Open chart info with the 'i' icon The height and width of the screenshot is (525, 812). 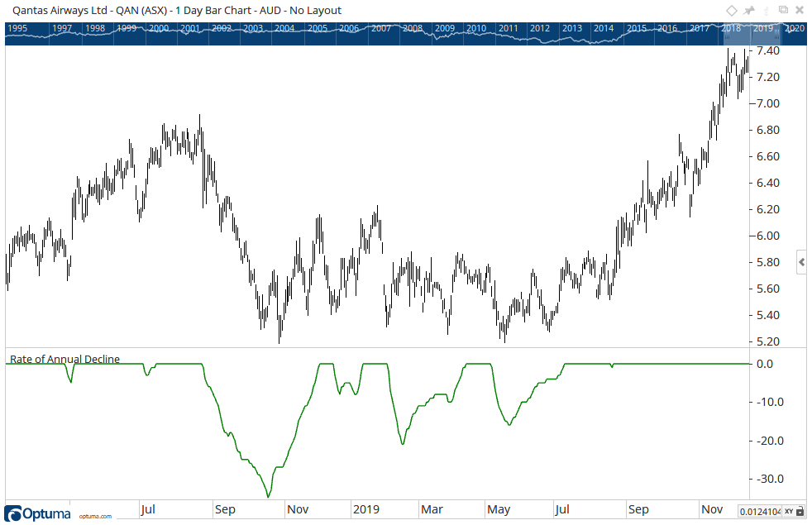(767, 11)
